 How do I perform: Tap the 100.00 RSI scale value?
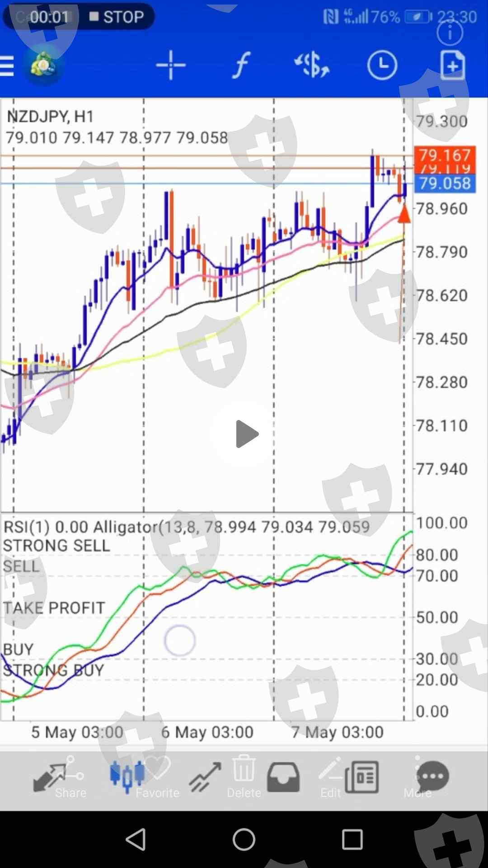441,523
